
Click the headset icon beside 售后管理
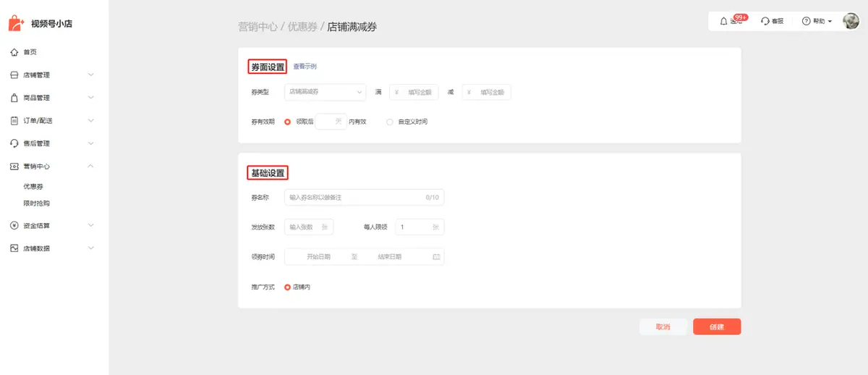(14, 143)
